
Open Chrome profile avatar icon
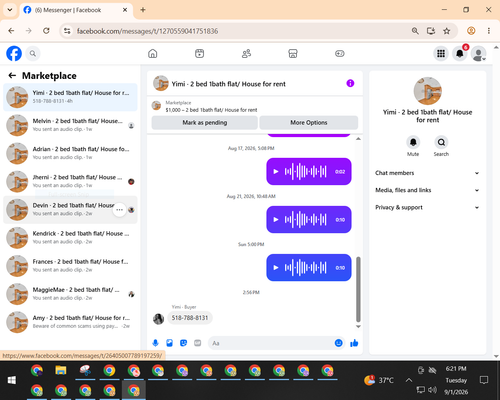click(471, 31)
